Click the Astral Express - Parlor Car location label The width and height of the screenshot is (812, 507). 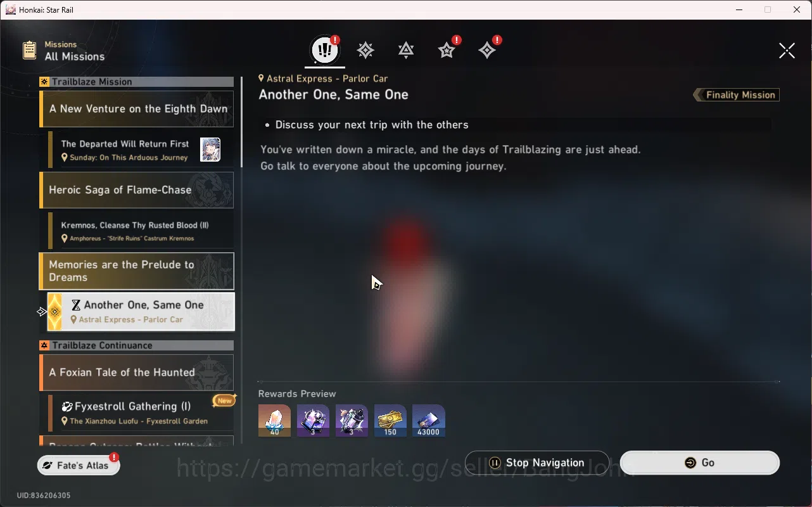(327, 79)
